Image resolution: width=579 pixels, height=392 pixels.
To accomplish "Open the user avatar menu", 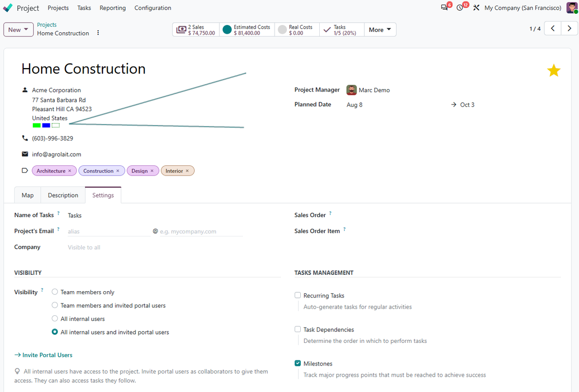I will point(572,8).
